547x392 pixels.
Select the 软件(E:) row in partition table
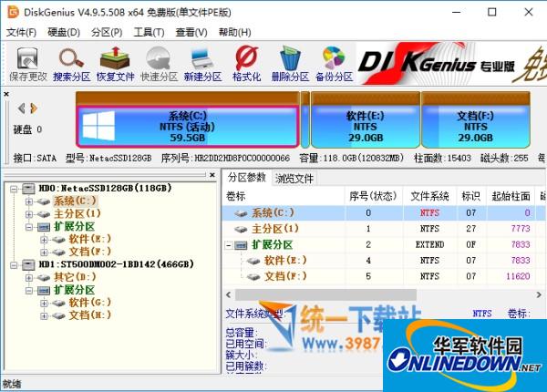(x=384, y=261)
